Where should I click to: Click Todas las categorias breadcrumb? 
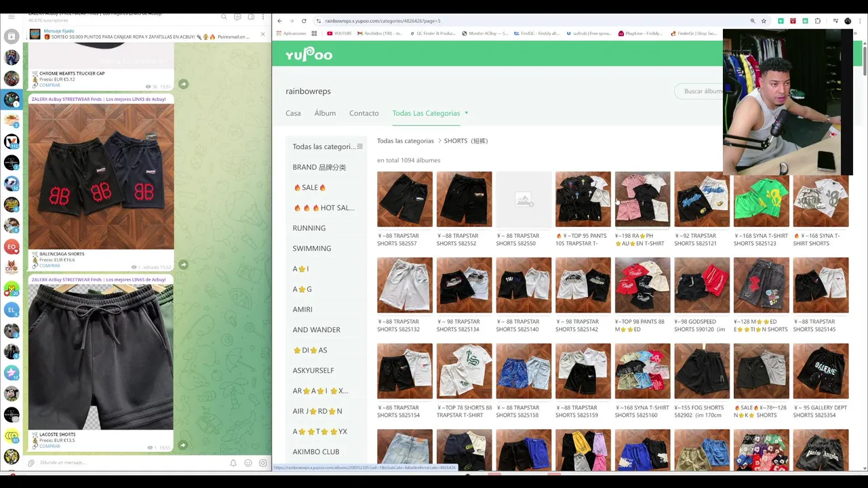coord(406,141)
